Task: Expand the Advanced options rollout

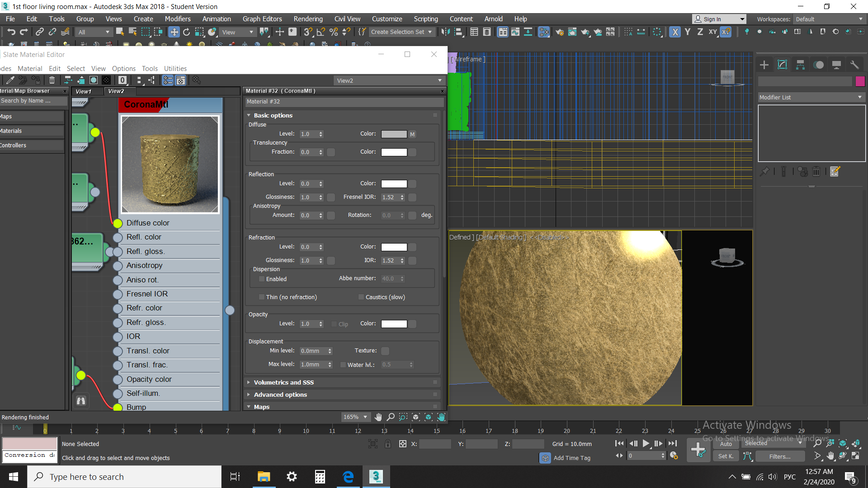Action: (341, 394)
